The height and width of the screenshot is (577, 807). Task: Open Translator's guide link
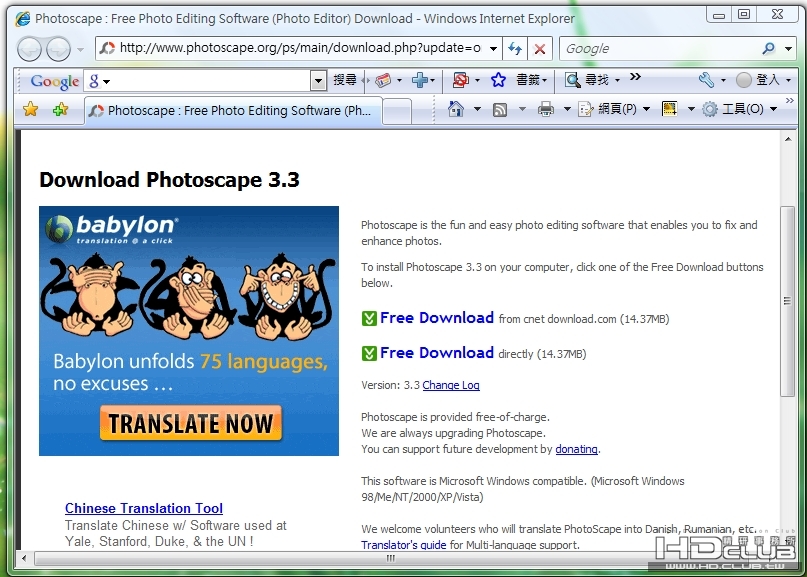404,545
